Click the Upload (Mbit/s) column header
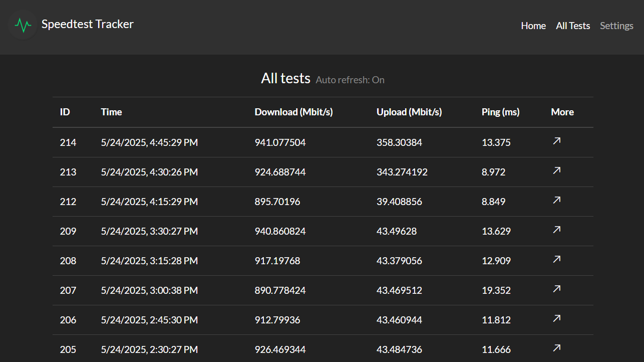Image resolution: width=644 pixels, height=362 pixels. coord(409,112)
